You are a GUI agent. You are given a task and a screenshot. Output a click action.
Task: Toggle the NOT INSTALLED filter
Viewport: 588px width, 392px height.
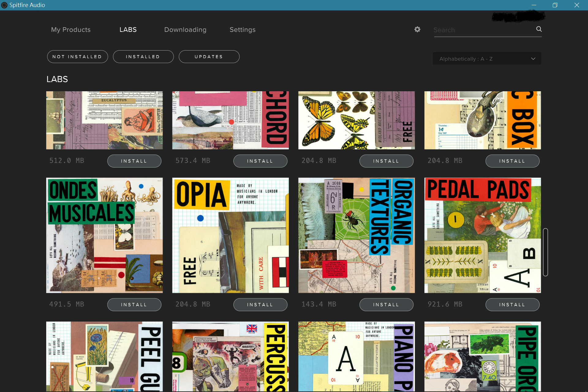77,57
